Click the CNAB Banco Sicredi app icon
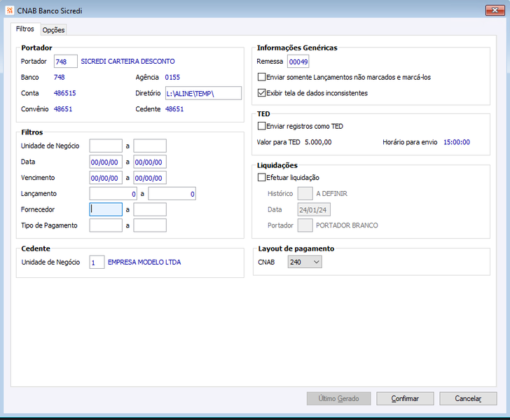This screenshot has height=420, width=510. pos(9,10)
